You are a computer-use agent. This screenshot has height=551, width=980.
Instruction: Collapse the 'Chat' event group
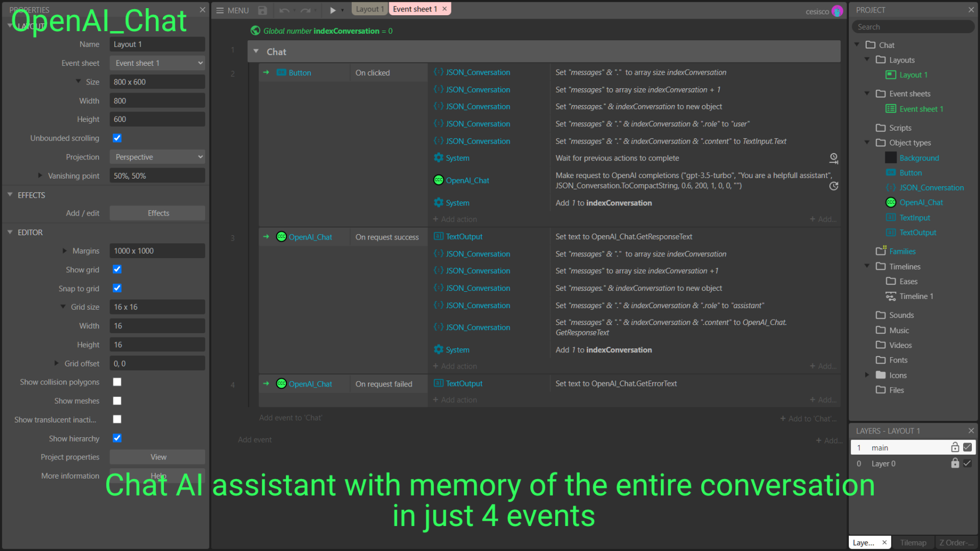pos(256,51)
